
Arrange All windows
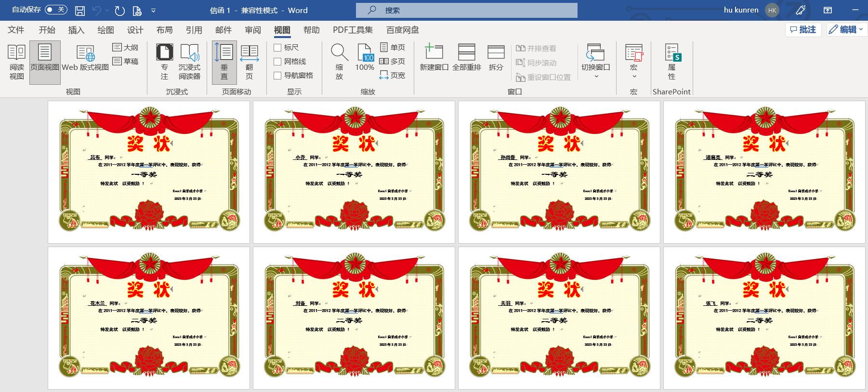466,58
